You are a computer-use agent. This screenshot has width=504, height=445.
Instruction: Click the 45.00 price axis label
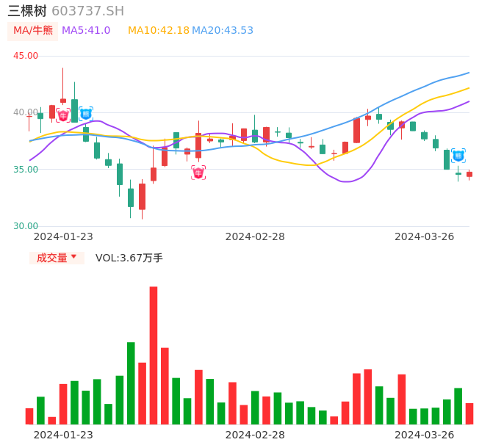[x=26, y=56]
